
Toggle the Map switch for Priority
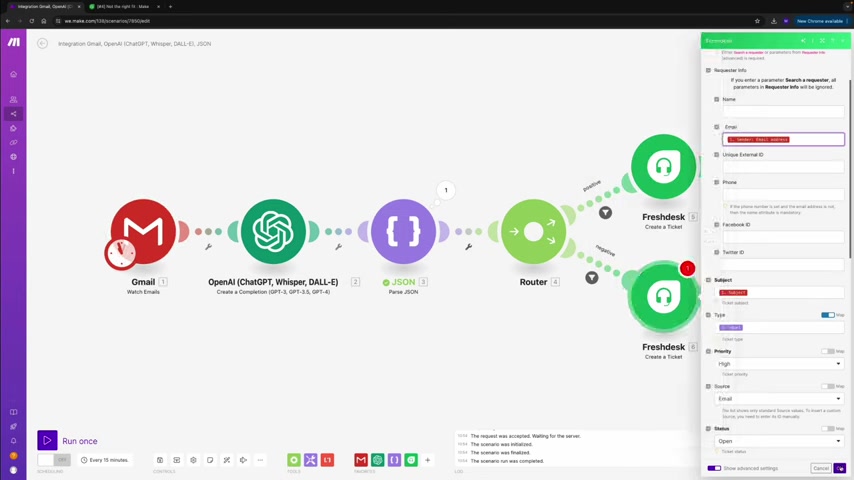point(827,351)
